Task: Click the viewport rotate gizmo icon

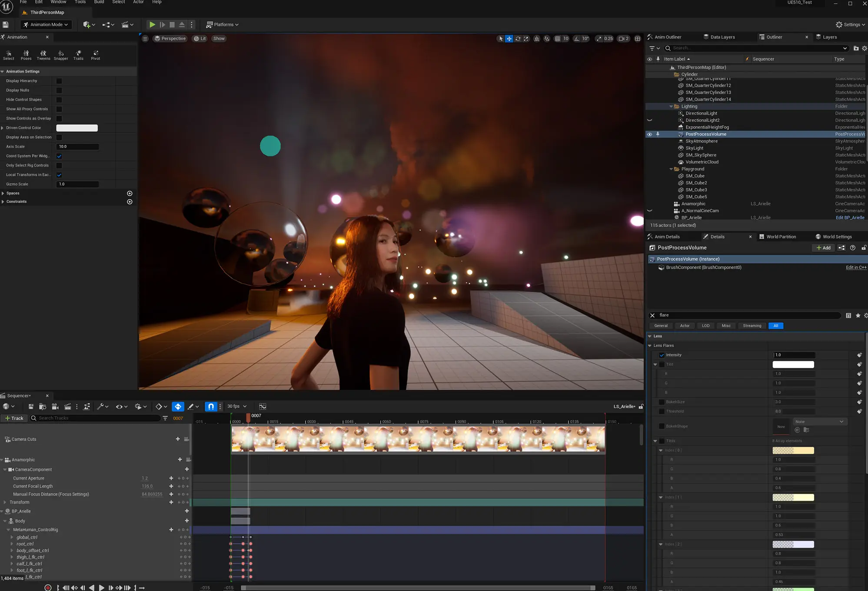Action: pos(518,39)
